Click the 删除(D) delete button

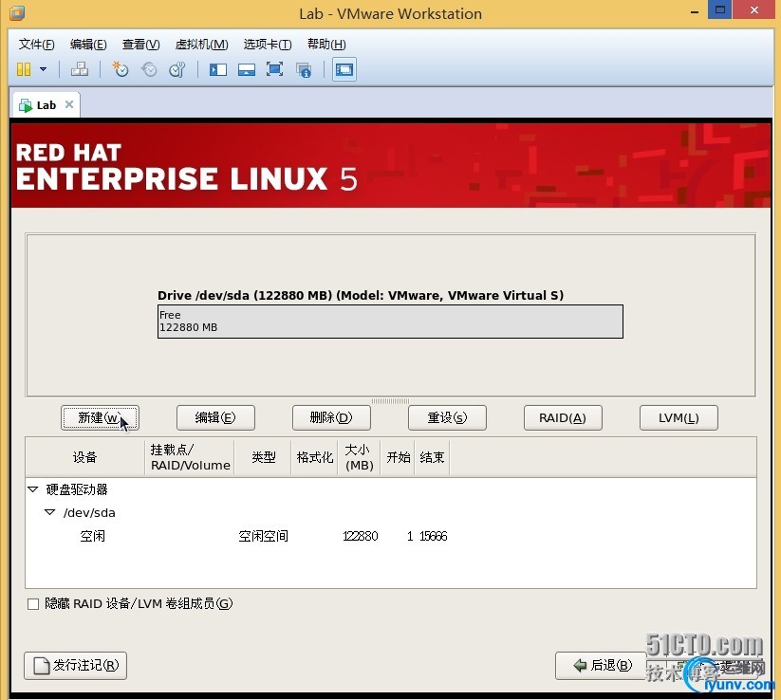(x=331, y=417)
